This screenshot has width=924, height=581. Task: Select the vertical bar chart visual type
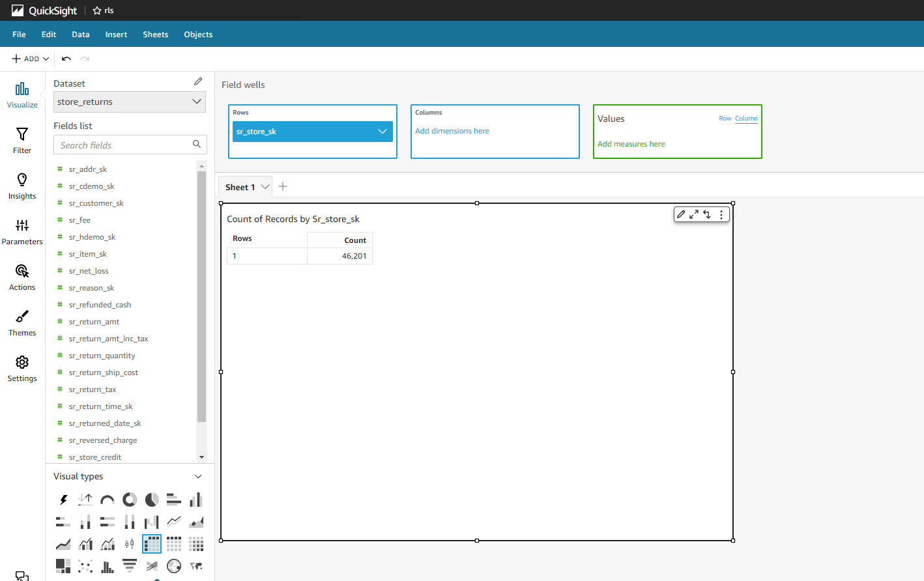[196, 500]
